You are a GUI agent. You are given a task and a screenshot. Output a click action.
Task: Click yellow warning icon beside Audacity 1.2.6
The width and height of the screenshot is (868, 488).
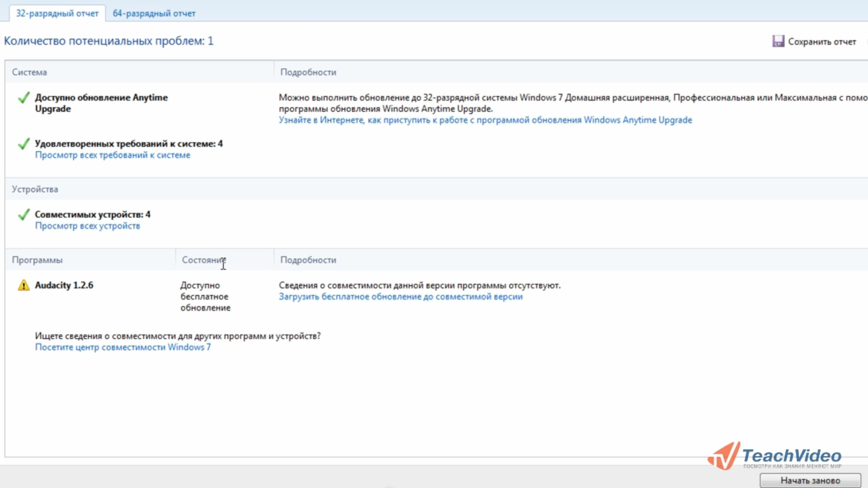(x=24, y=285)
